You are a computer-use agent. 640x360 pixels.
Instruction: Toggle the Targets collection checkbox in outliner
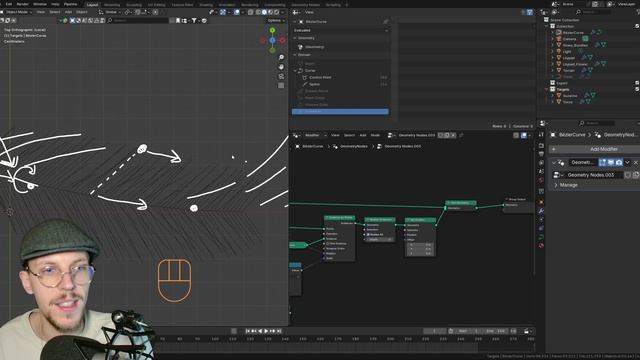637,89
